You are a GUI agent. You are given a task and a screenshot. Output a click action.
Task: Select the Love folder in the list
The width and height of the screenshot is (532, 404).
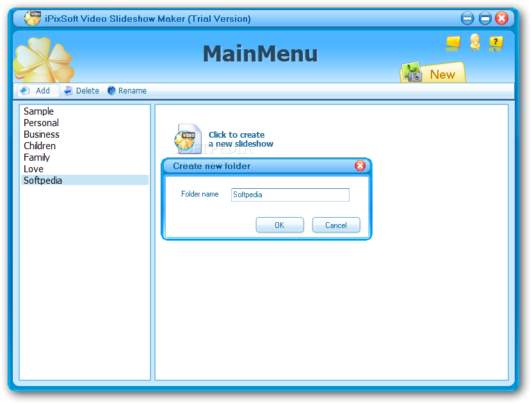(85, 169)
